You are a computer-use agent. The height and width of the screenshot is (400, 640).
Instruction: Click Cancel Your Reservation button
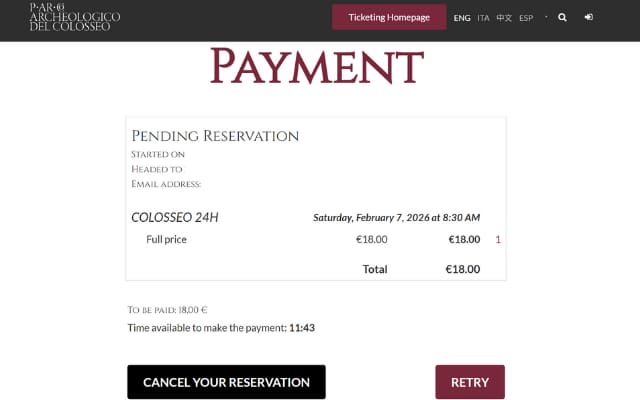click(x=226, y=382)
